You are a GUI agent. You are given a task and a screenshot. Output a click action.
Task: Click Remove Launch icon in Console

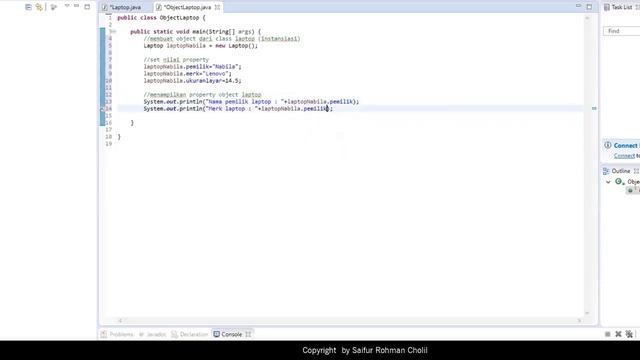618,334
